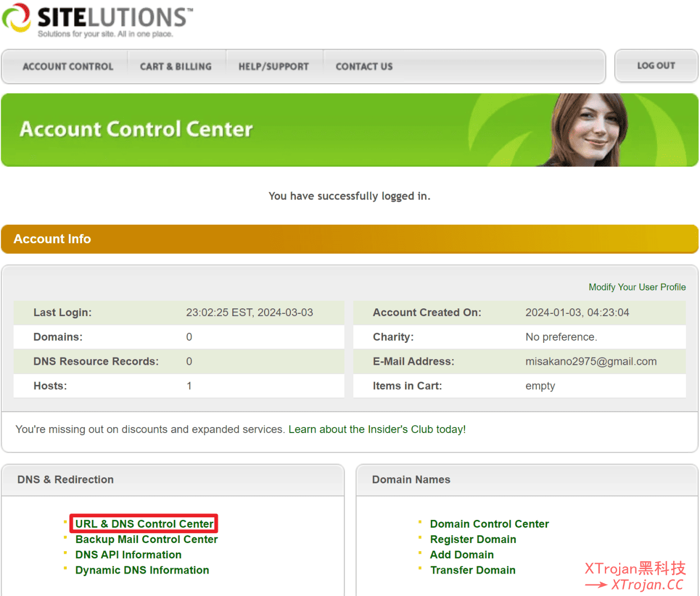Viewport: 700px width, 596px height.
Task: Log out using the Log Out button
Action: tap(656, 66)
